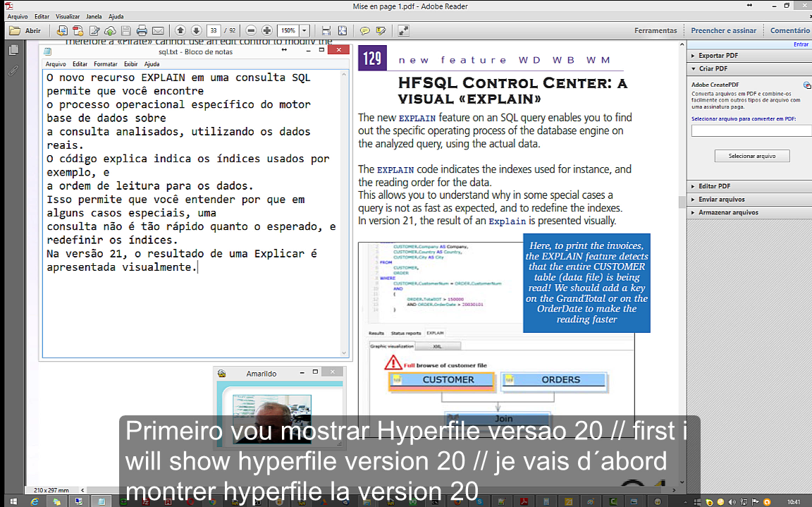Open Internet Explorer from the taskbar
This screenshot has width=812, height=507.
(34, 501)
